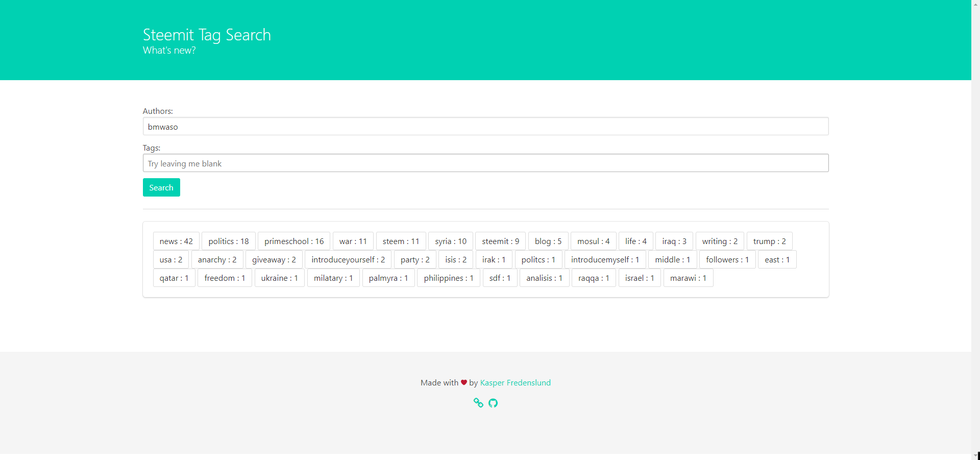Focus the Authors input field
The width and height of the screenshot is (980, 460).
[x=485, y=126]
